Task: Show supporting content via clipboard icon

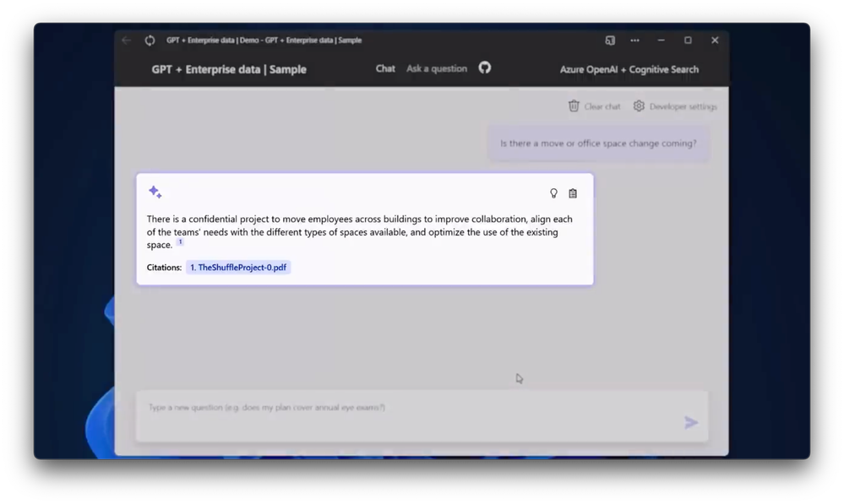Action: point(573,193)
